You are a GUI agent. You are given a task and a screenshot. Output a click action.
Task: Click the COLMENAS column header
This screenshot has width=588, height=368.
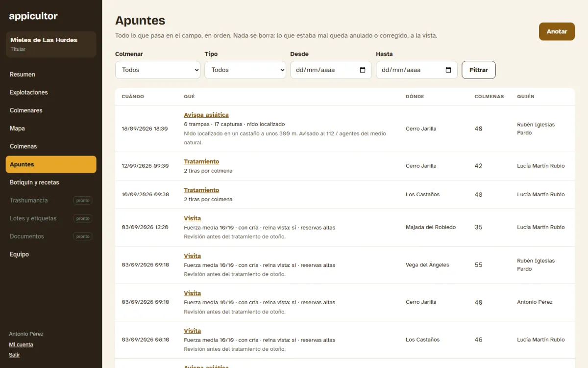point(489,97)
